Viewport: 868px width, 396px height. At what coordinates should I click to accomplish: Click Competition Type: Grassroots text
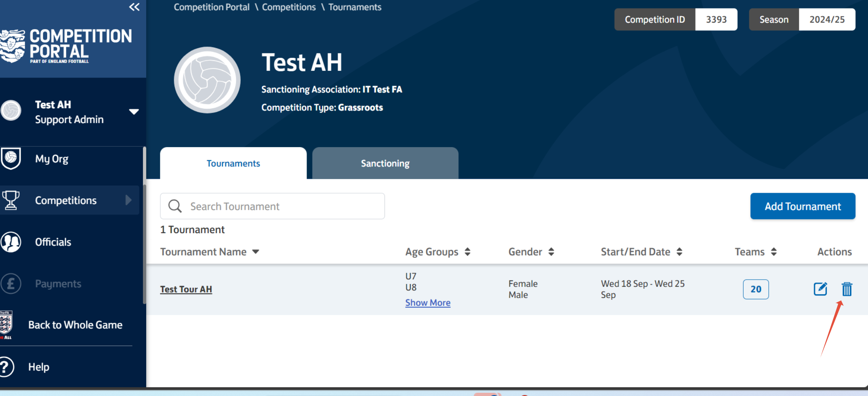click(x=322, y=107)
